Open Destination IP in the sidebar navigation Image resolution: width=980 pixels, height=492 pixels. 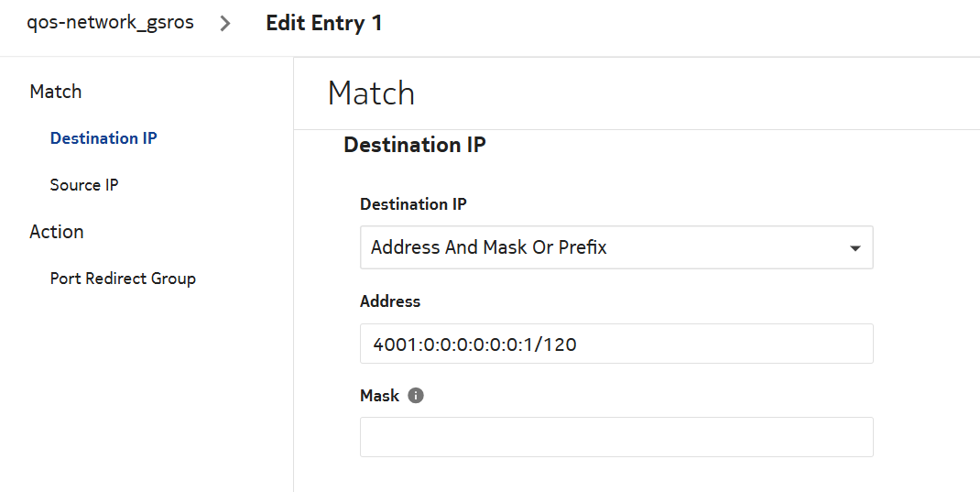pos(103,138)
